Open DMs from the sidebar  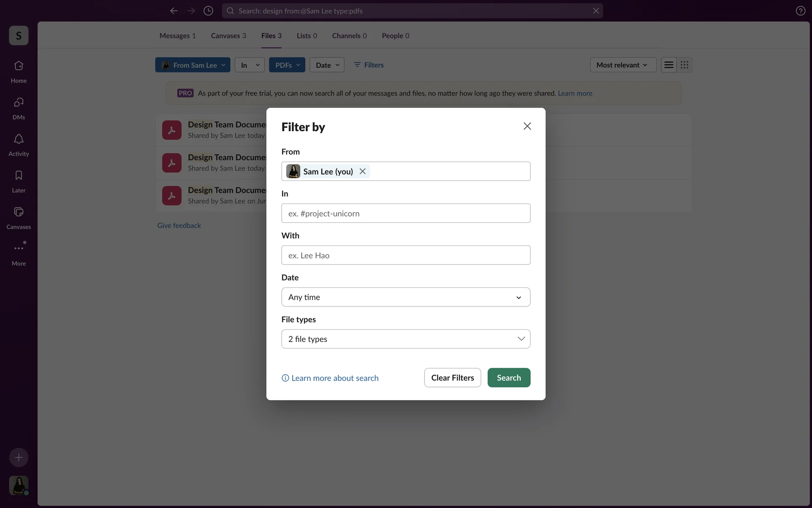(19, 102)
